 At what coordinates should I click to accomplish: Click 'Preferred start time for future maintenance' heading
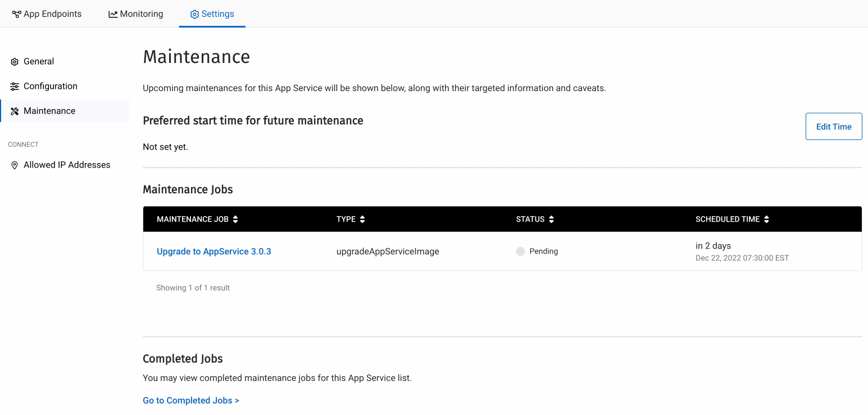pos(253,120)
